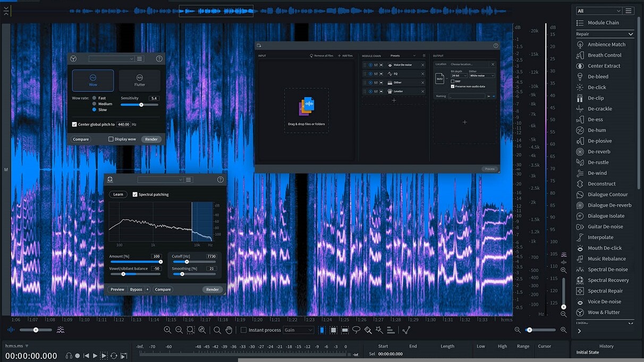
Task: Select the Fast wow rate option
Action: click(95, 98)
